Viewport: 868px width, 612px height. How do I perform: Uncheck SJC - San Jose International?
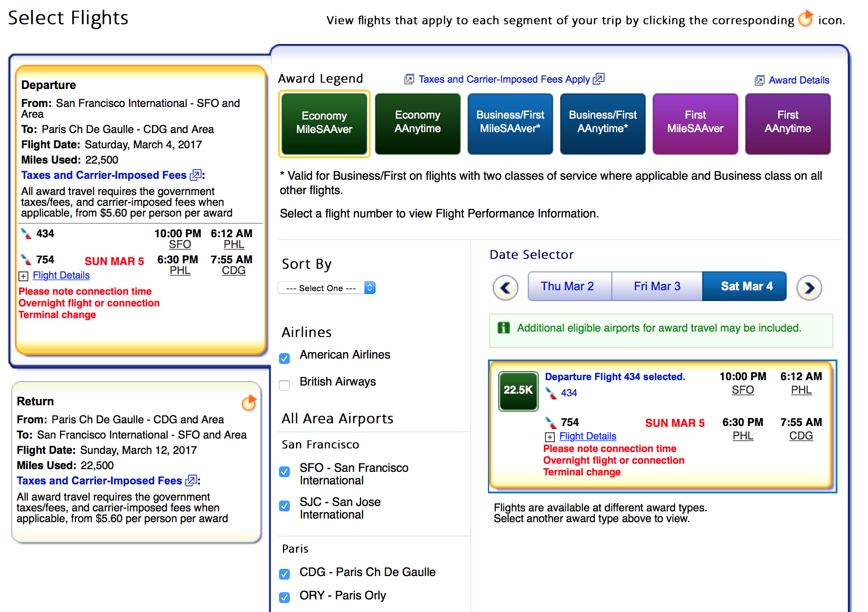point(284,506)
